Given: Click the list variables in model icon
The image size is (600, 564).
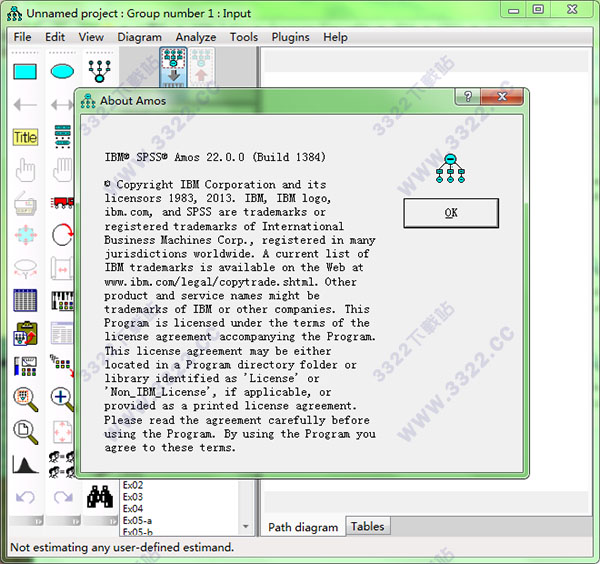Looking at the screenshot, I should click(x=62, y=137).
